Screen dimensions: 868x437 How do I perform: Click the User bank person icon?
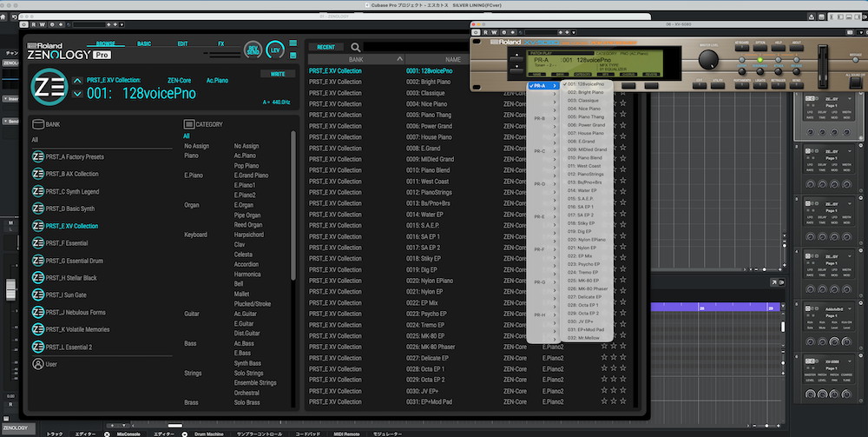pyautogui.click(x=37, y=364)
